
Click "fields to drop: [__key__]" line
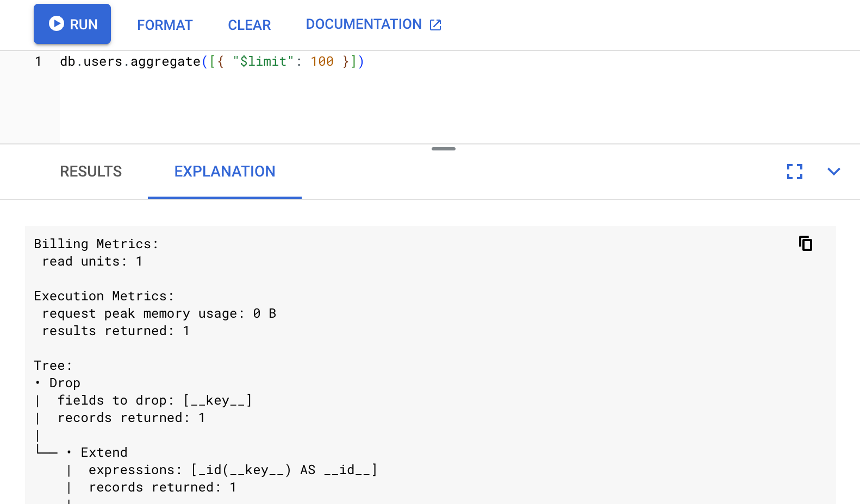[x=155, y=400]
